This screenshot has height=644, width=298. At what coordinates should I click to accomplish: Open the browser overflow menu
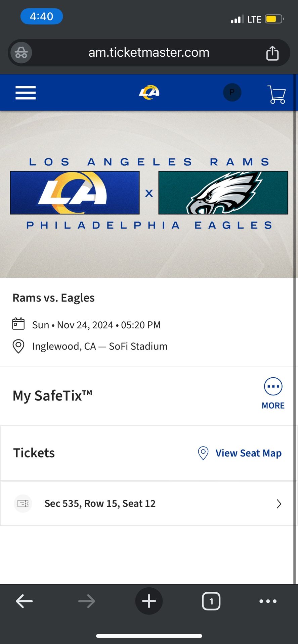coord(268,601)
